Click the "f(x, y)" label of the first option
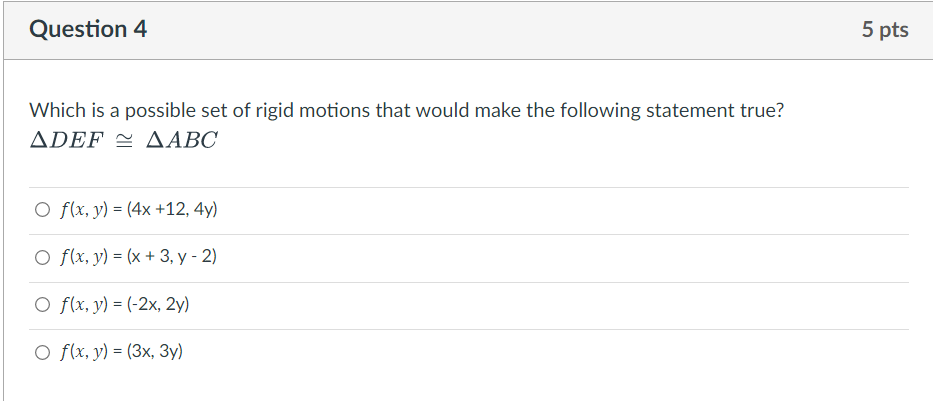Image resolution: width=933 pixels, height=401 pixels. coord(86,210)
